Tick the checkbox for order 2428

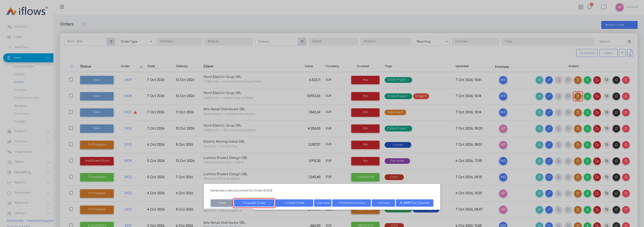[x=71, y=96]
